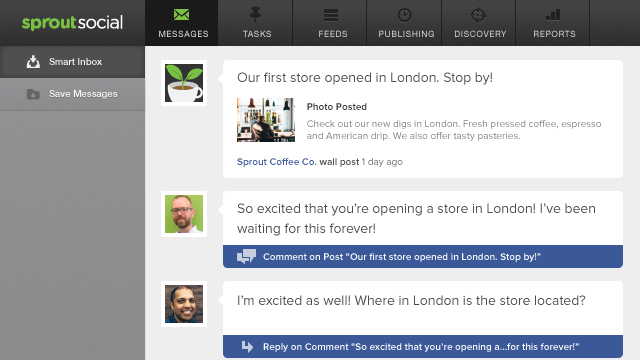Screen dimensions: 640x360
Task: Click the Discovery crosshair icon
Action: click(x=478, y=15)
